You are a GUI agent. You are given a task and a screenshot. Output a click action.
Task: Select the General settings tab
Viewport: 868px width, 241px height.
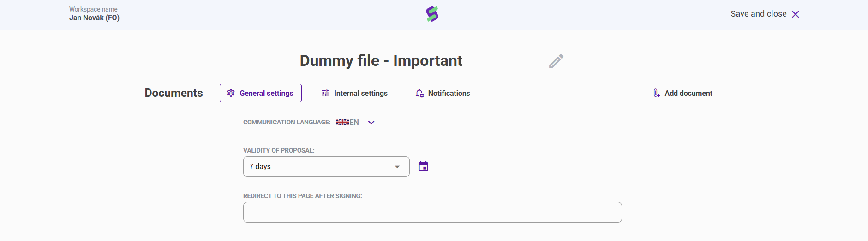pos(266,93)
